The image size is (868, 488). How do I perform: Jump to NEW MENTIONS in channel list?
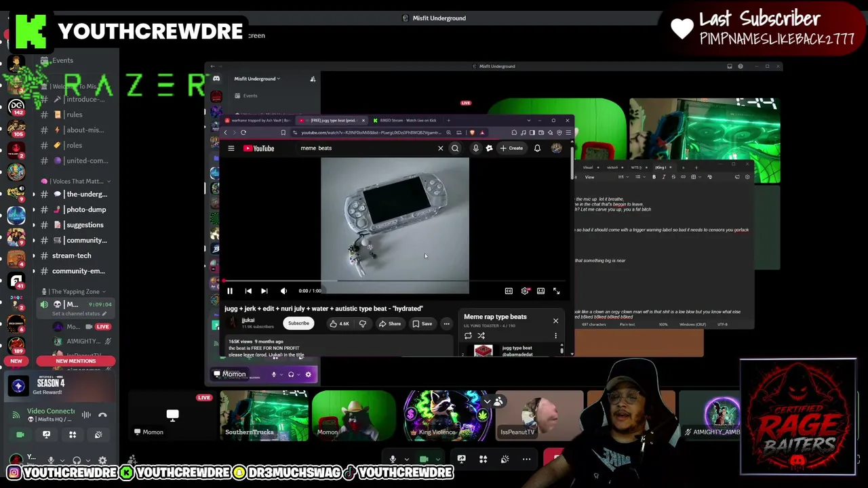pos(76,361)
